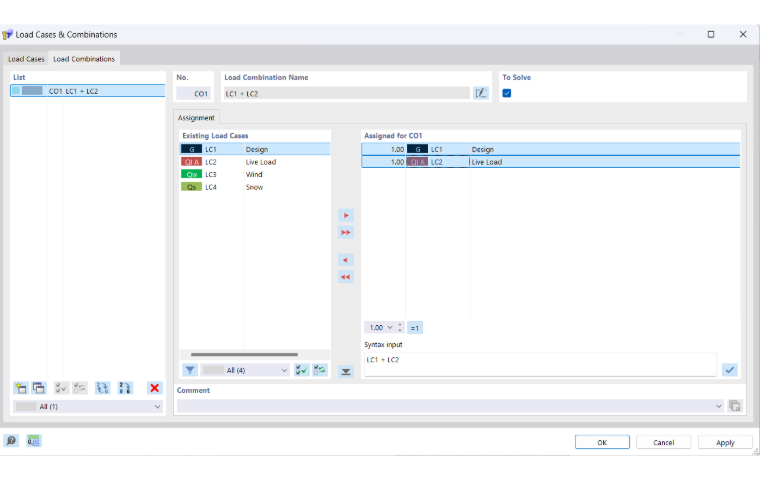Click the CO1 number field
Screen dimensions: 760x480
click(193, 93)
